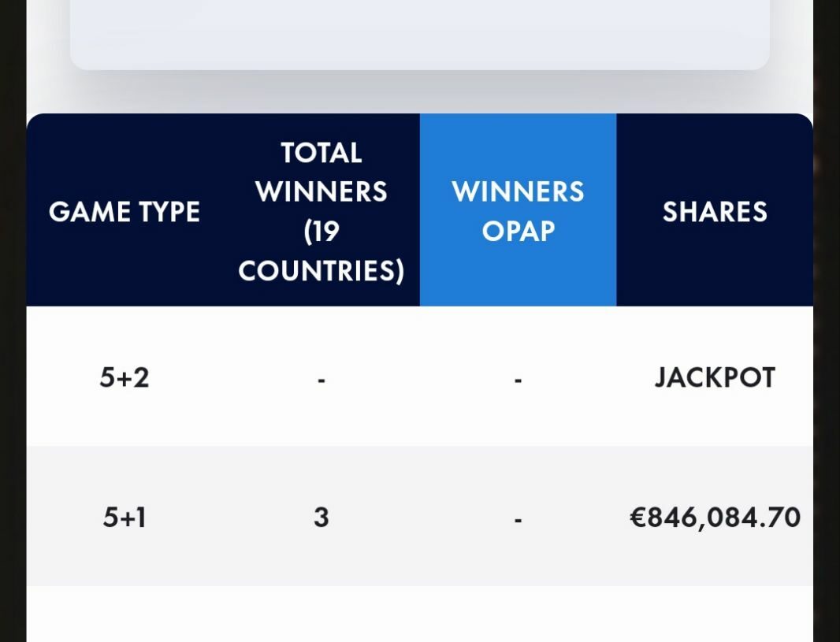Screen dimensions: 840x642
Task: Click the blank row below 5+1
Action: [x=419, y=614]
